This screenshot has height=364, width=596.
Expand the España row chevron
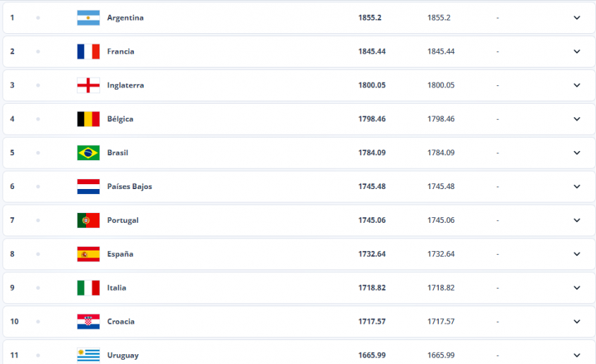pos(577,254)
